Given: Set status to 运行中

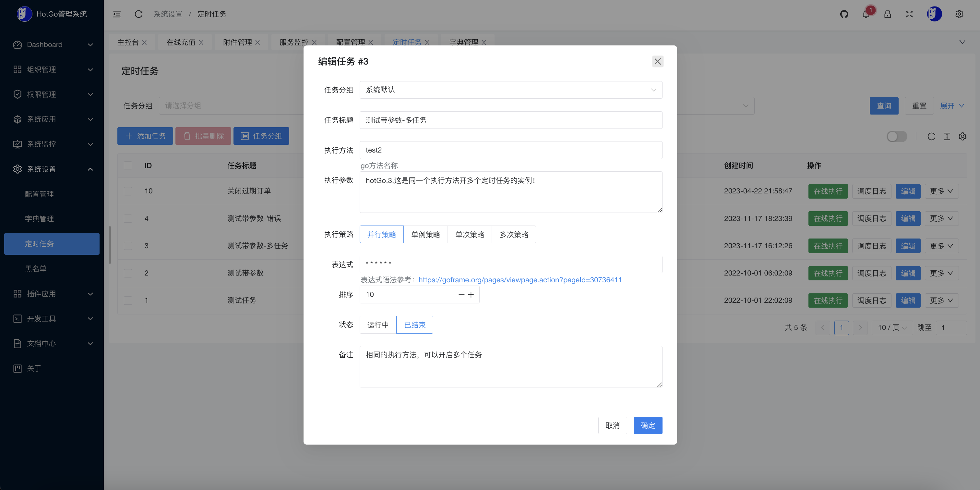Looking at the screenshot, I should point(377,325).
